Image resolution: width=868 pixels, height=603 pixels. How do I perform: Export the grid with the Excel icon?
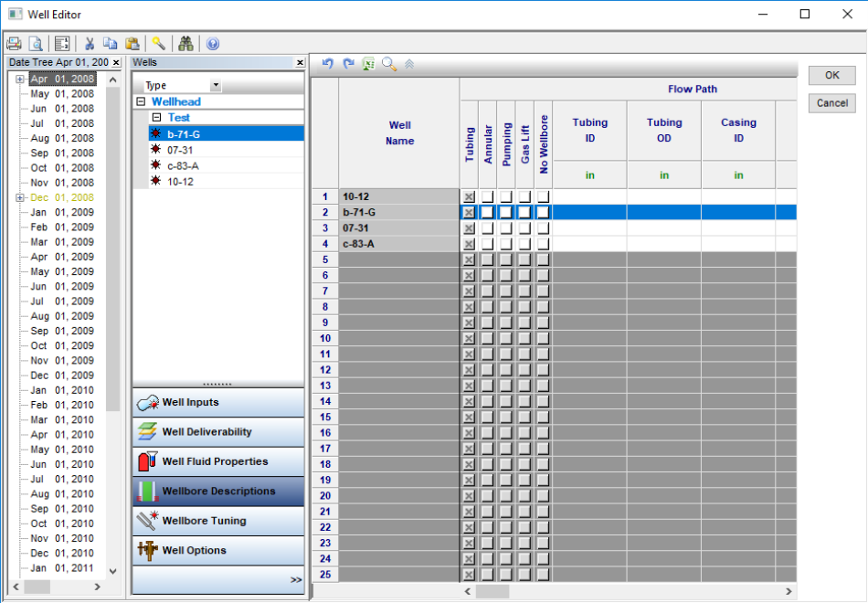coord(368,64)
